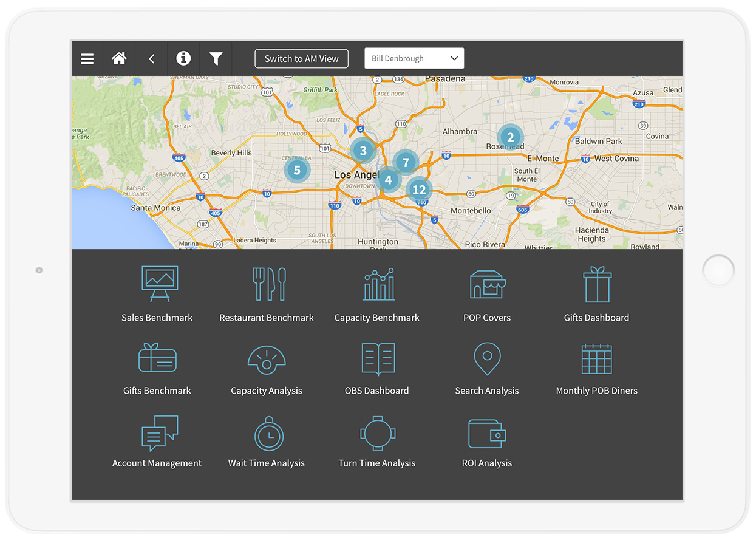Click the back arrow icon

[x=152, y=59]
